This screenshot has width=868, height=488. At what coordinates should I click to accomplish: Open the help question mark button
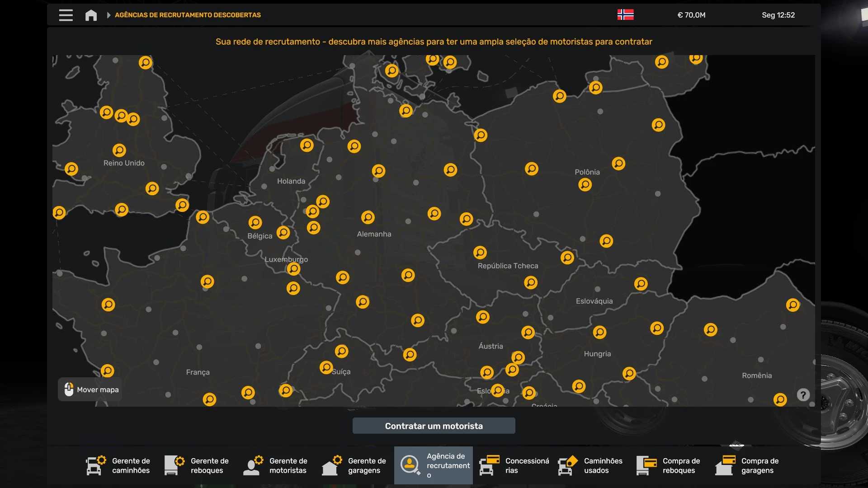coord(803,395)
